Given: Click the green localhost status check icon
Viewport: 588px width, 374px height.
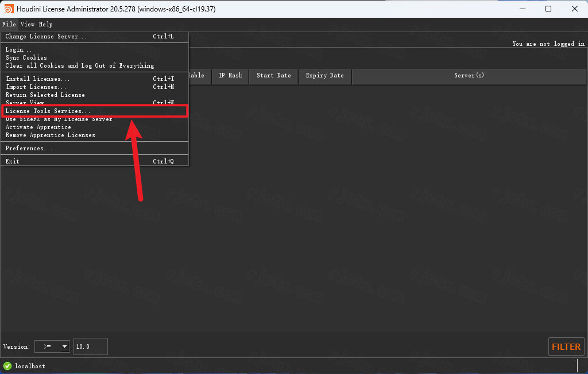Looking at the screenshot, I should click(7, 366).
